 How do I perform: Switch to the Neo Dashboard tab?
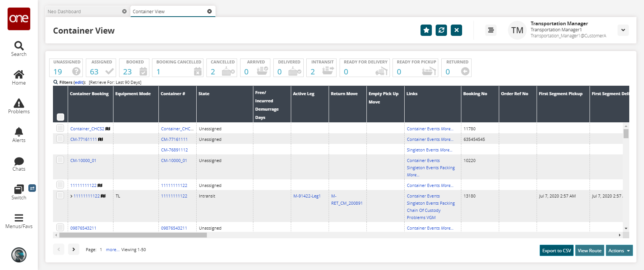pos(64,12)
